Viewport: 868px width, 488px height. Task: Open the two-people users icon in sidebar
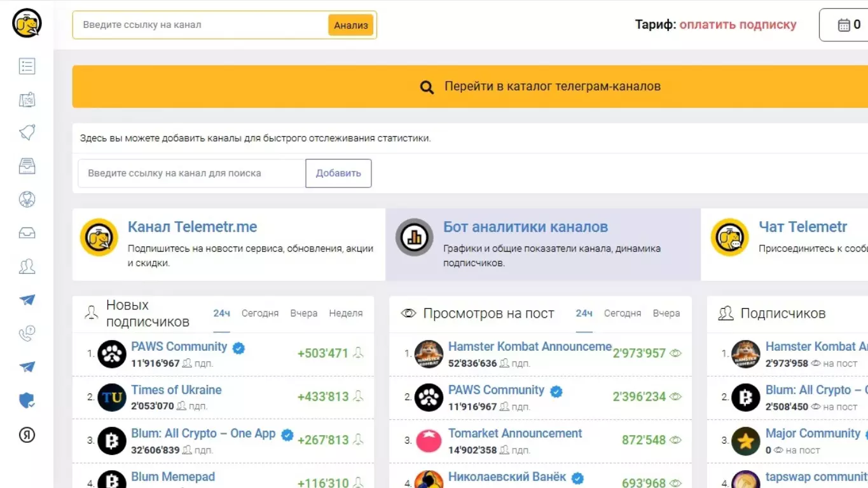point(27,266)
